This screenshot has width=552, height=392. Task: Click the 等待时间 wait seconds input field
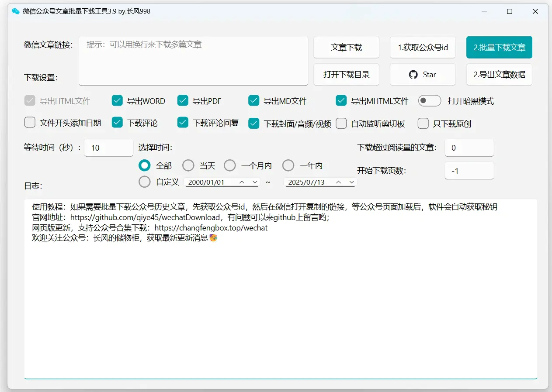(x=108, y=148)
